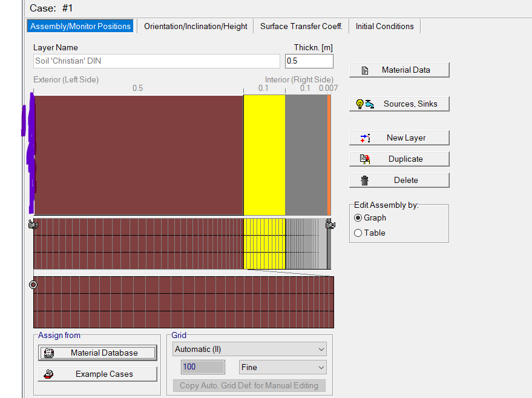Select the gray layer in the assembly graph
Image resolution: width=532 pixels, height=398 pixels.
306,154
